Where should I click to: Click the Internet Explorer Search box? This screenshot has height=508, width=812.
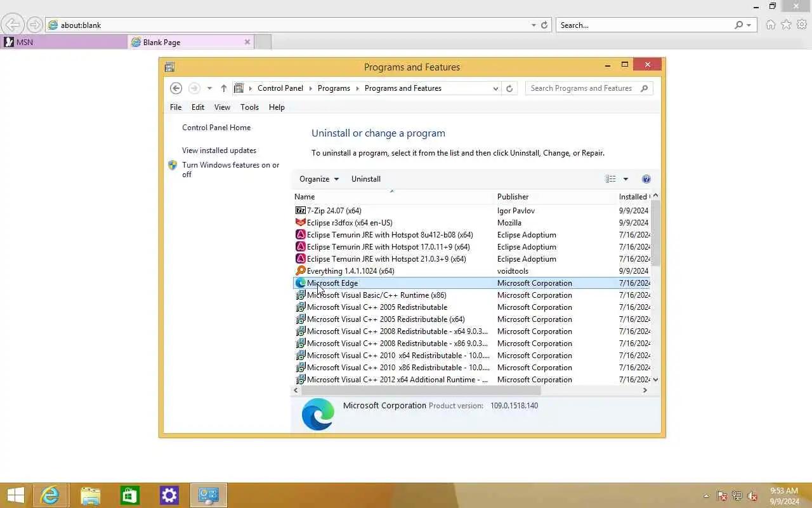pyautogui.click(x=645, y=25)
